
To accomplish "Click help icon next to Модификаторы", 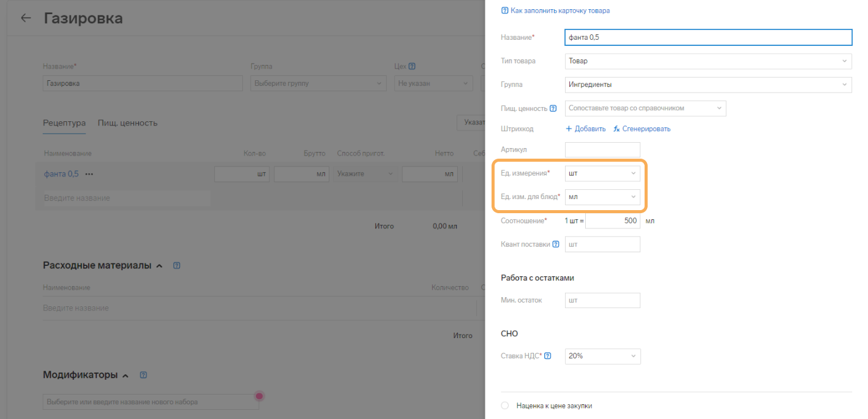I will 143,375.
